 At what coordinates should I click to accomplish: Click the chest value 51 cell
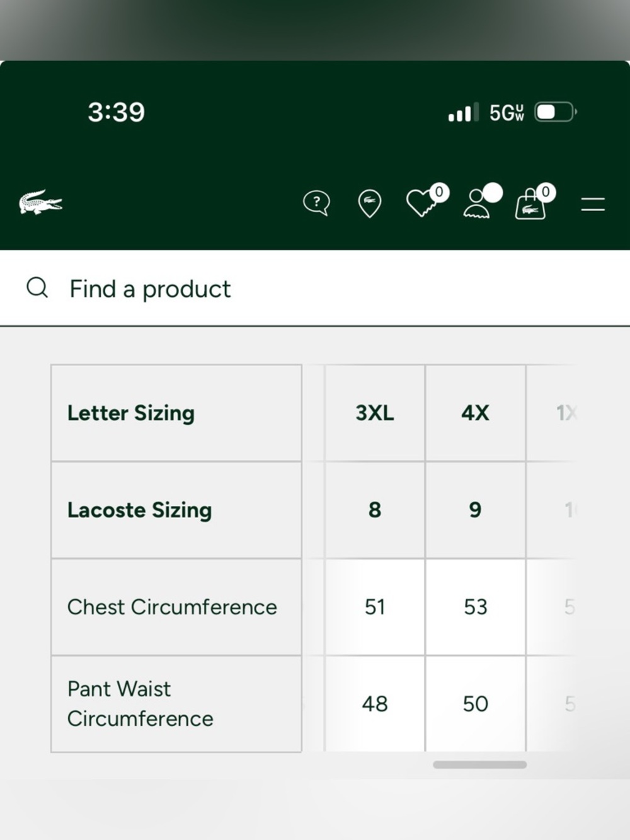[375, 607]
